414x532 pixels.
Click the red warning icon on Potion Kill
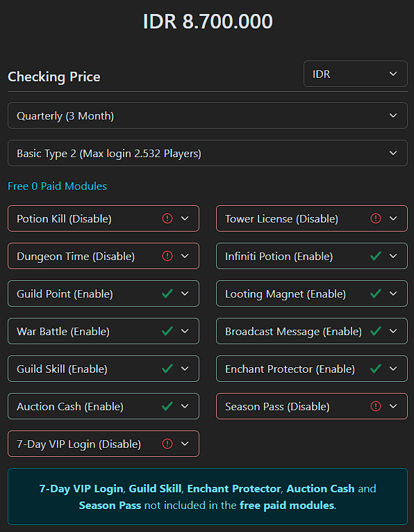(x=167, y=218)
